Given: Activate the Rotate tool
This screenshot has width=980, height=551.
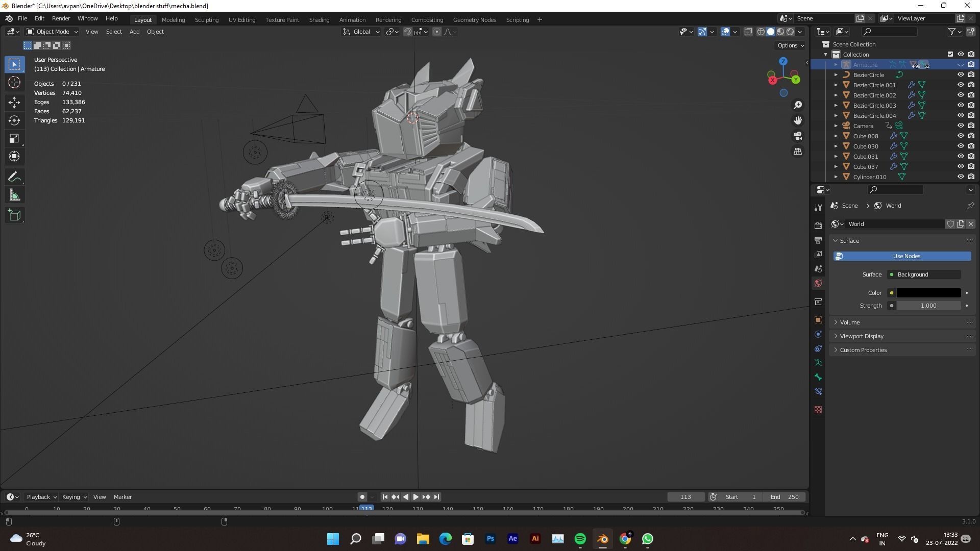Looking at the screenshot, I should pos(14,120).
